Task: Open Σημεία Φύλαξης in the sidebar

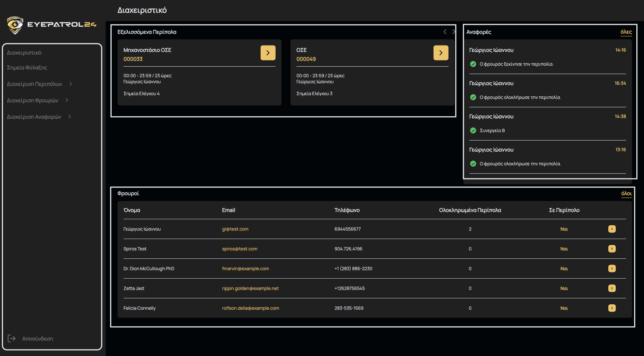Action: 27,68
